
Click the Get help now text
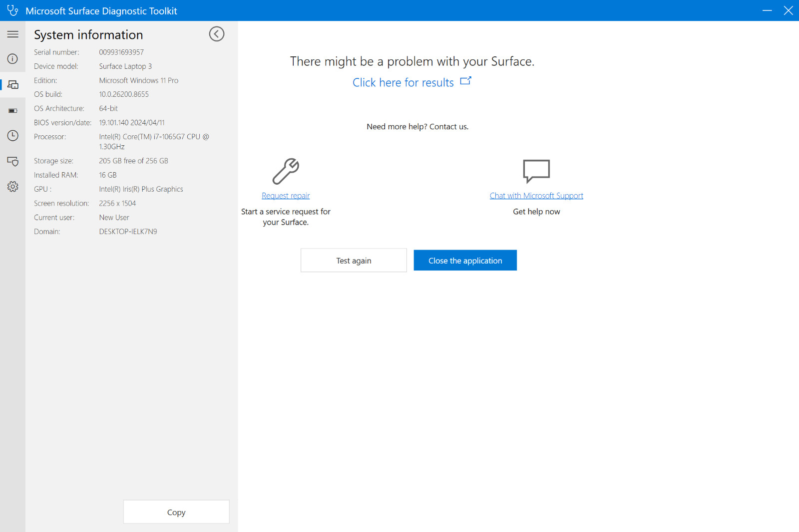536,212
